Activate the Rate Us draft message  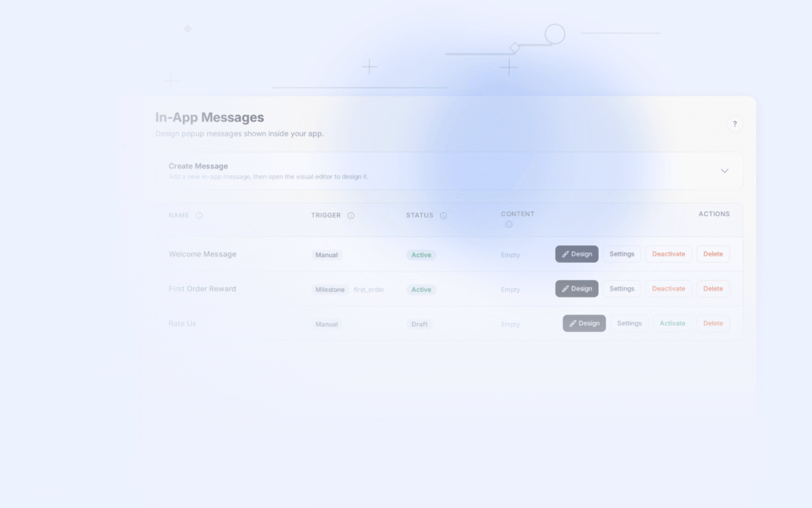pyautogui.click(x=672, y=324)
